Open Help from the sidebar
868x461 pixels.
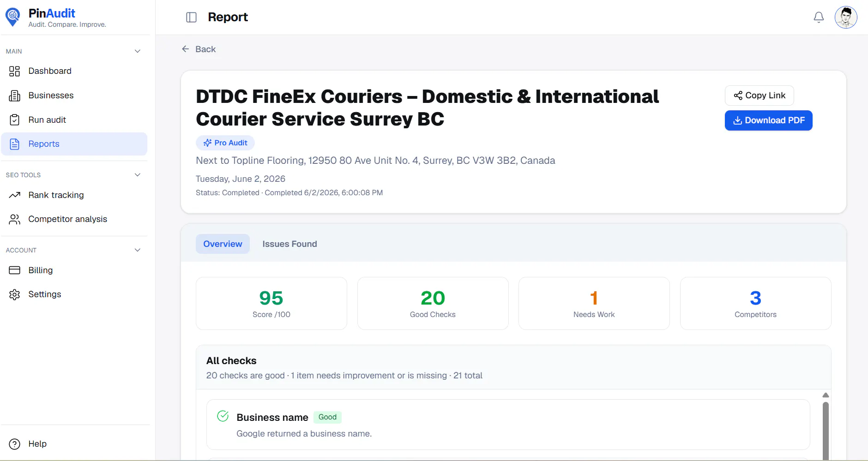[x=74, y=444]
